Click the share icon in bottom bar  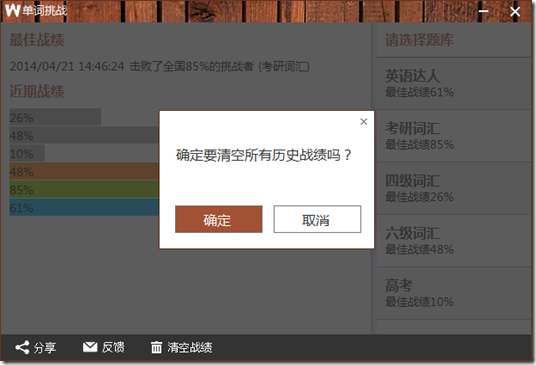tap(22, 348)
